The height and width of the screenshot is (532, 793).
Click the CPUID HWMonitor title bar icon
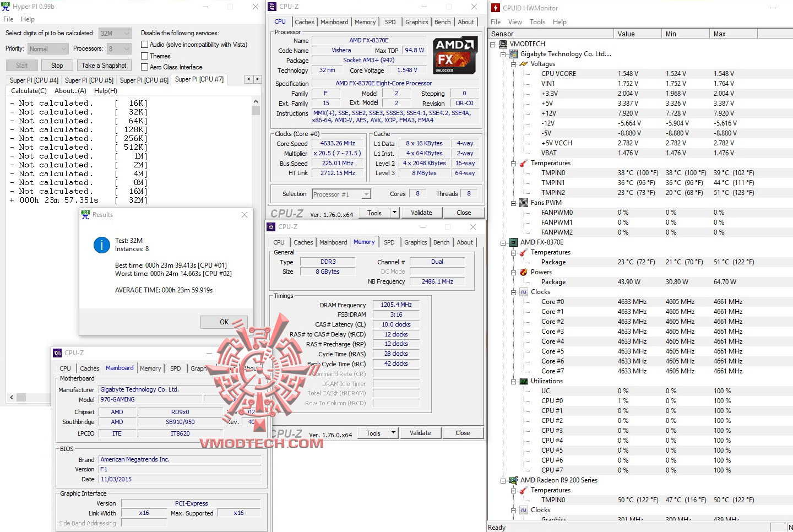496,8
